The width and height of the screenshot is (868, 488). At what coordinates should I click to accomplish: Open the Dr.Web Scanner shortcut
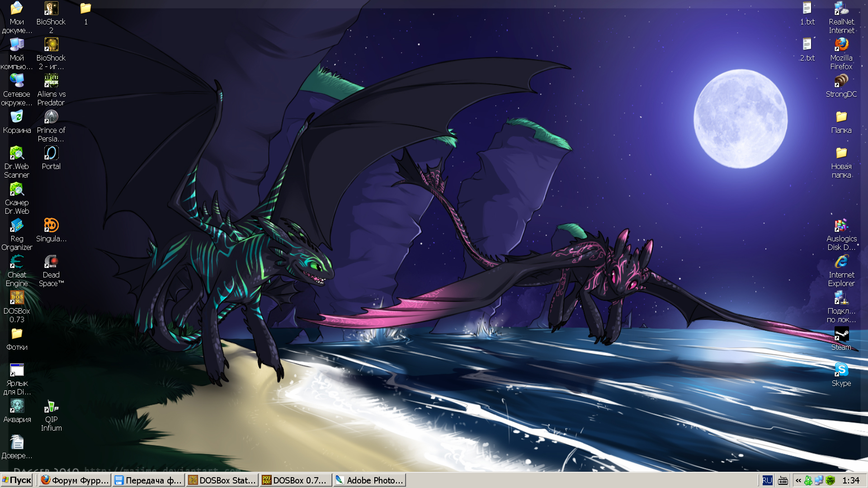17,154
